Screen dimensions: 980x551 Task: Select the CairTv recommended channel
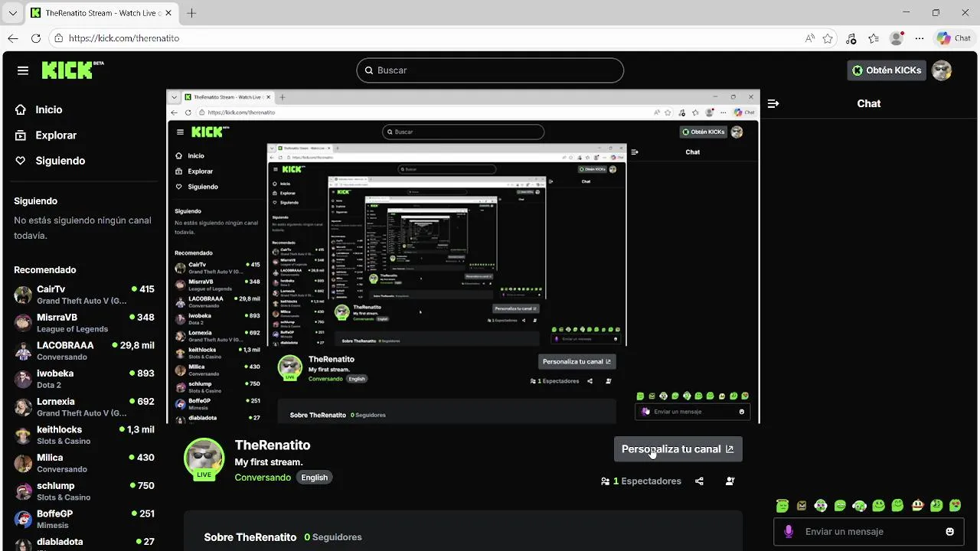(84, 295)
